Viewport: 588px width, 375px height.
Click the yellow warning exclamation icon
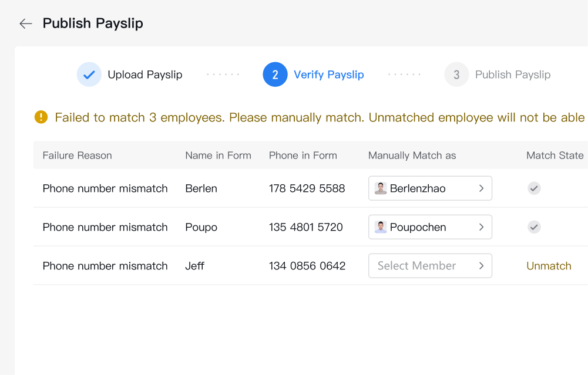pyautogui.click(x=41, y=117)
